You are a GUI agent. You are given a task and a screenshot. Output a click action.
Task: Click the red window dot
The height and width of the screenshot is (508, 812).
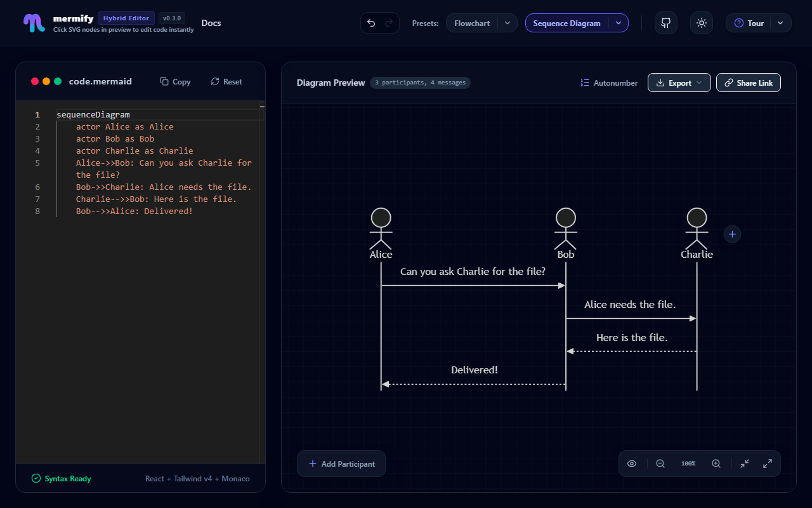click(35, 81)
